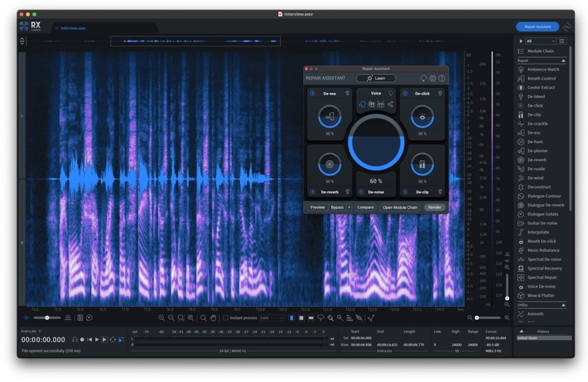
Task: Select Initial State in History
Action: click(x=544, y=338)
